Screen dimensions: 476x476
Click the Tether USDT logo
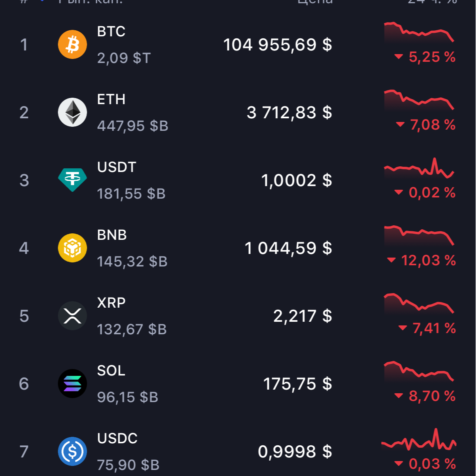(72, 180)
